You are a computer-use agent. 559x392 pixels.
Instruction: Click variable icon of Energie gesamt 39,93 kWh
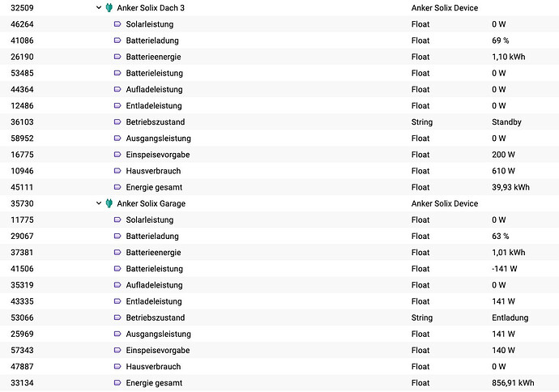117,187
